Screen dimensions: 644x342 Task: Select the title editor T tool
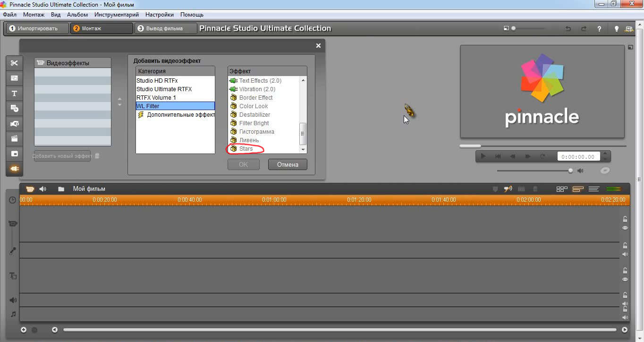click(x=14, y=94)
